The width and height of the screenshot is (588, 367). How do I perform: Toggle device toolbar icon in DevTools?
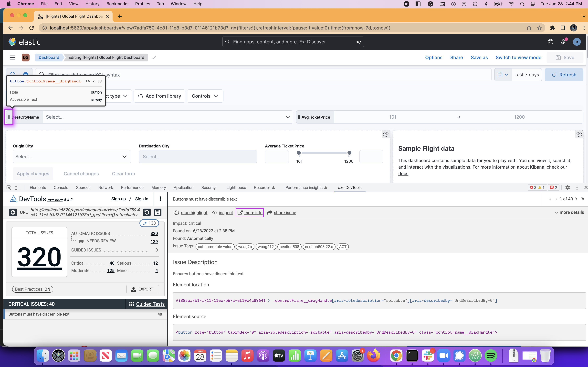pos(18,188)
